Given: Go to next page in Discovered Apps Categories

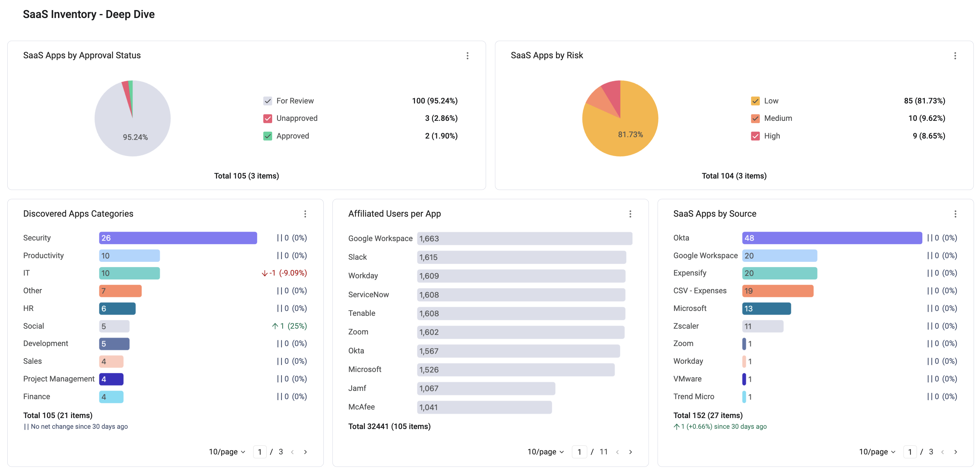Looking at the screenshot, I should click(x=305, y=452).
